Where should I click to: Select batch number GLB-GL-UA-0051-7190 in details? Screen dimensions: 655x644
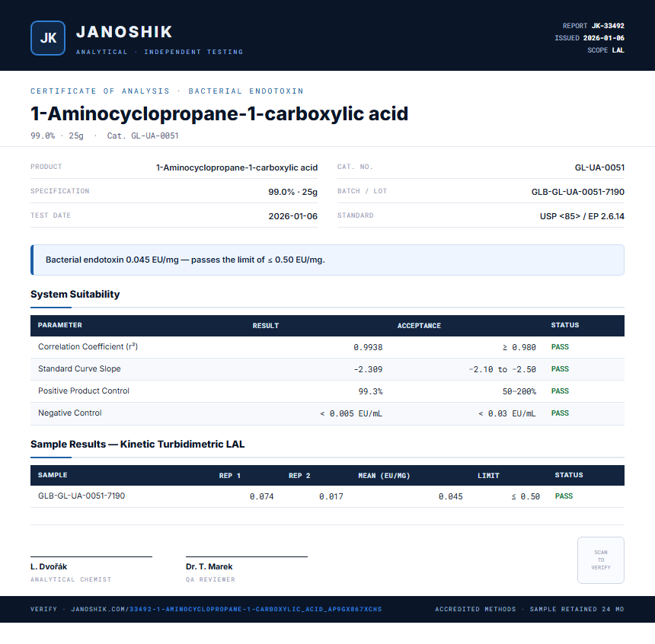coord(578,192)
